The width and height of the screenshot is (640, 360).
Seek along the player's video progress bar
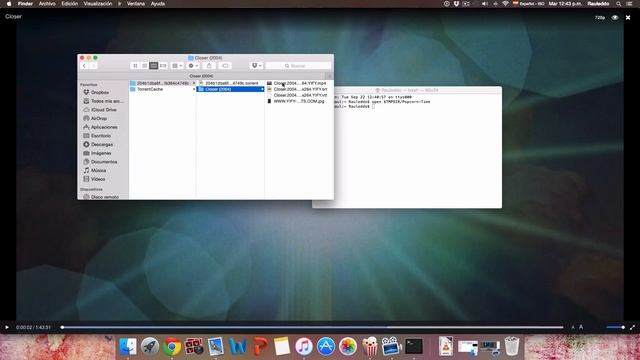[312, 327]
